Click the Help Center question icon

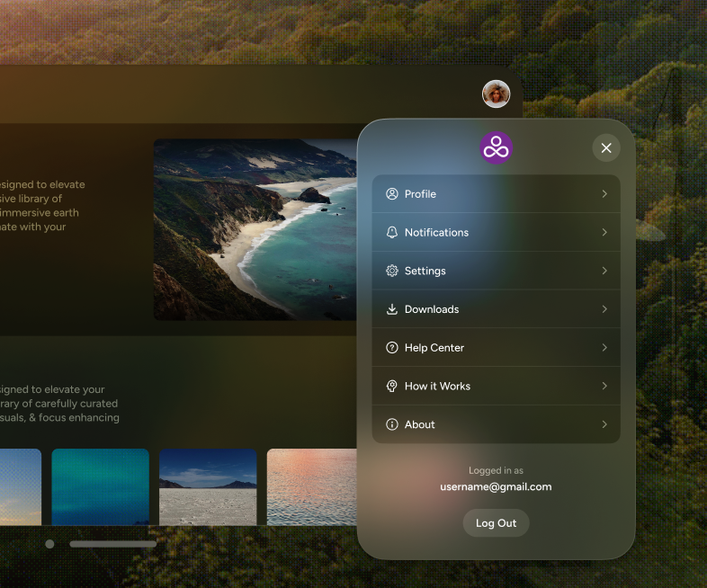coord(392,347)
